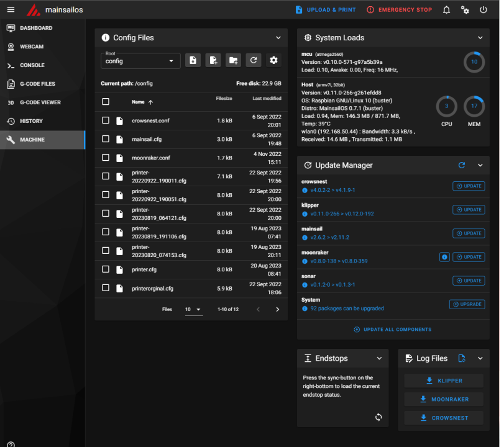Go to G-Code Files in sidebar
This screenshot has height=447, width=504.
click(37, 84)
